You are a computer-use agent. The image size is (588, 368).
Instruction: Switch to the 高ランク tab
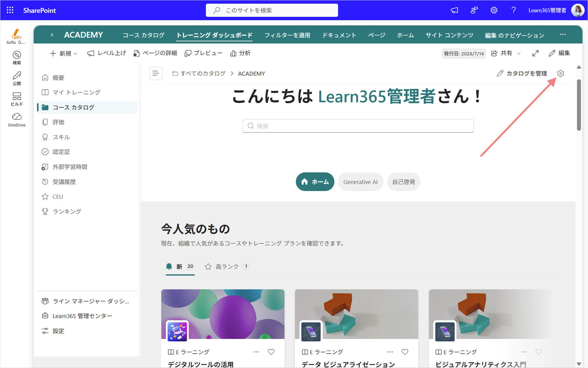[227, 266]
